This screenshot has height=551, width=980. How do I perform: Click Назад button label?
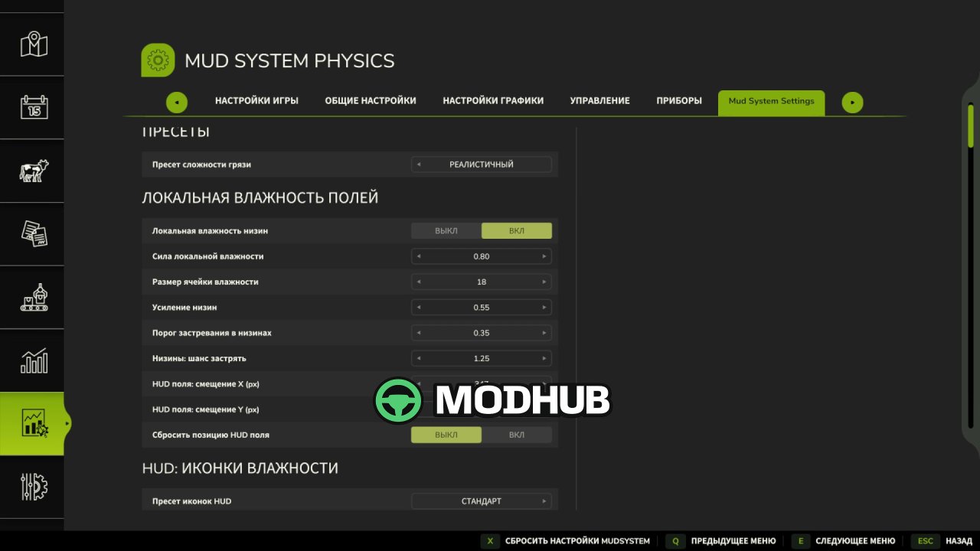[x=959, y=541]
